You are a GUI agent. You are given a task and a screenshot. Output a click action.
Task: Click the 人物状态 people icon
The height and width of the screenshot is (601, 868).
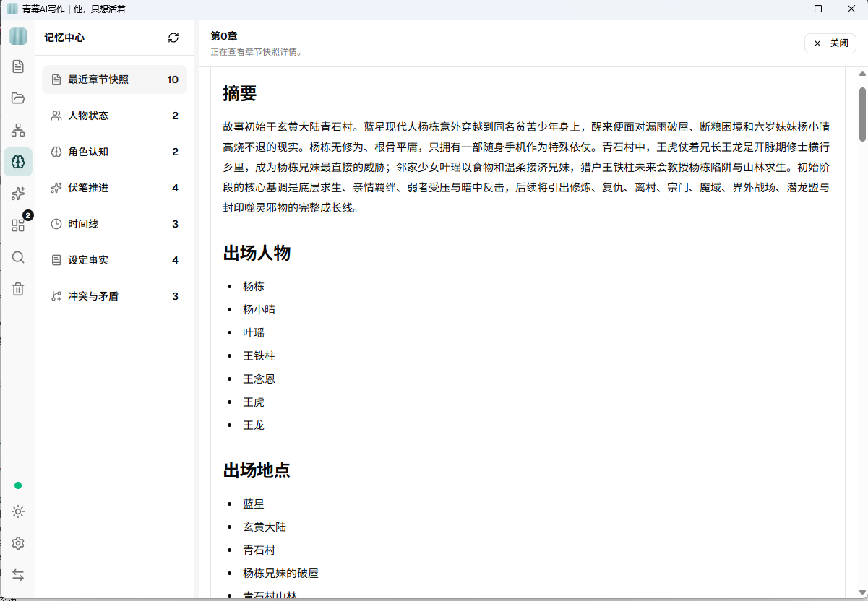pos(56,116)
